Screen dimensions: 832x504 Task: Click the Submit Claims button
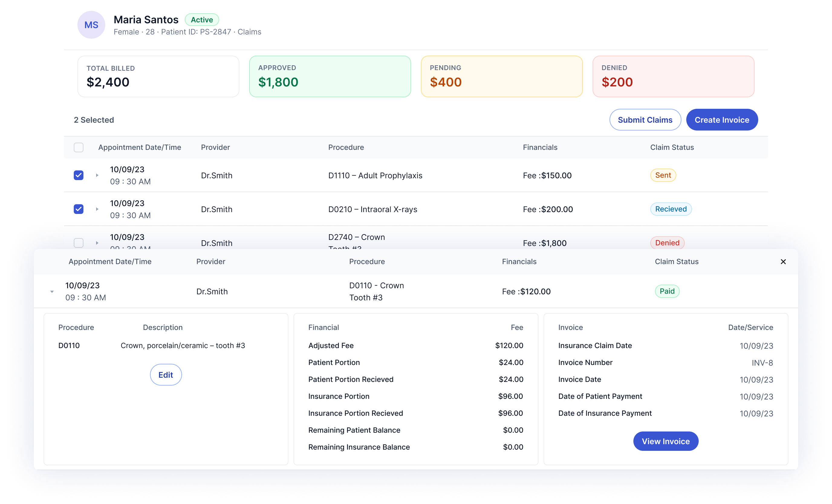(645, 119)
